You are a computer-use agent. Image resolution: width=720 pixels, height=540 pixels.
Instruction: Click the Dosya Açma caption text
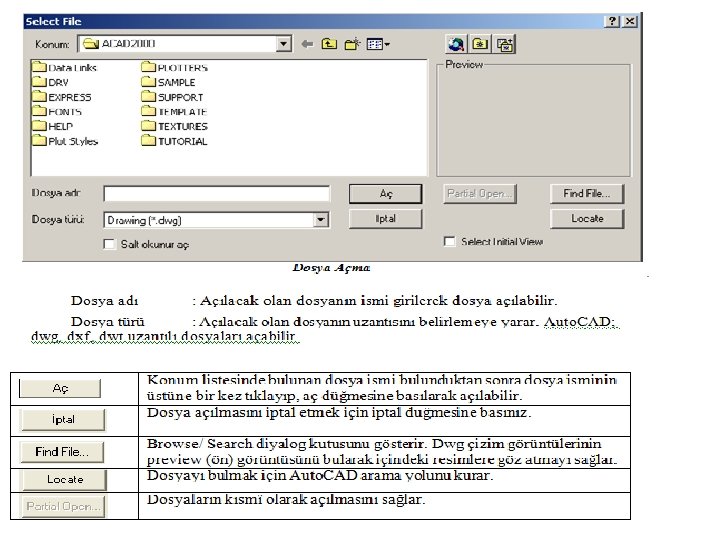click(x=331, y=268)
